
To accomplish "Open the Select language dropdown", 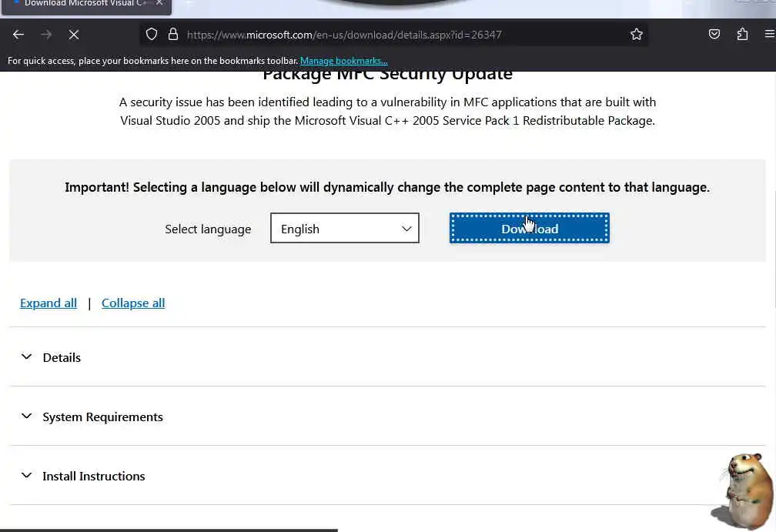I will click(x=344, y=228).
